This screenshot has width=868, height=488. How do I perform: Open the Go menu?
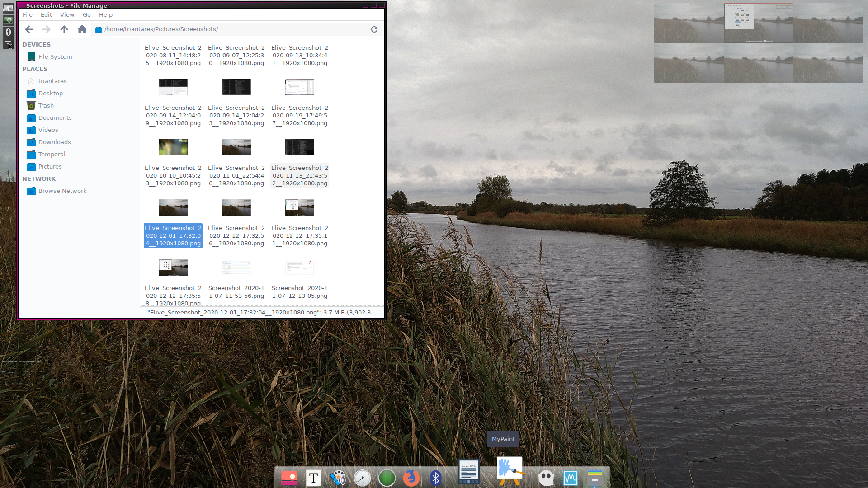point(86,14)
